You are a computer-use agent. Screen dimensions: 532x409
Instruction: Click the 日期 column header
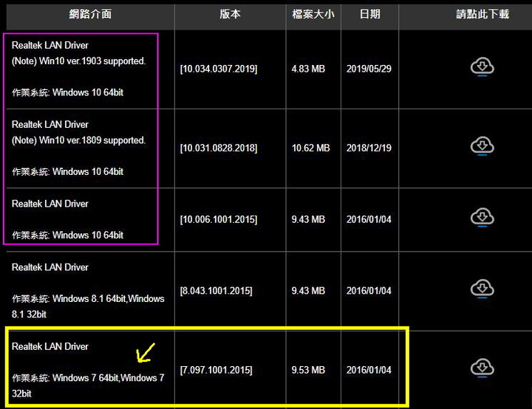(370, 14)
